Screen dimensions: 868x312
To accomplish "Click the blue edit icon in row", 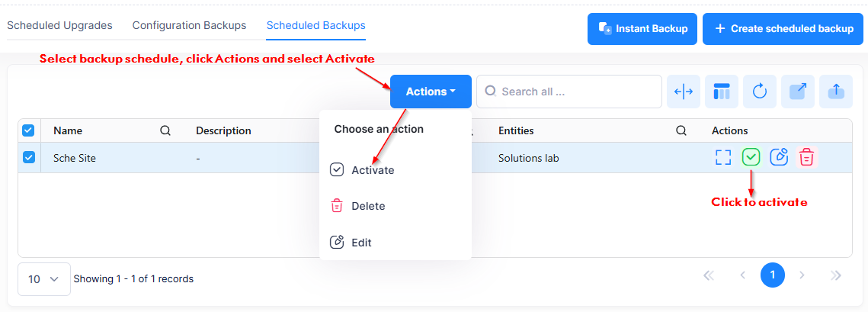I will [x=779, y=157].
